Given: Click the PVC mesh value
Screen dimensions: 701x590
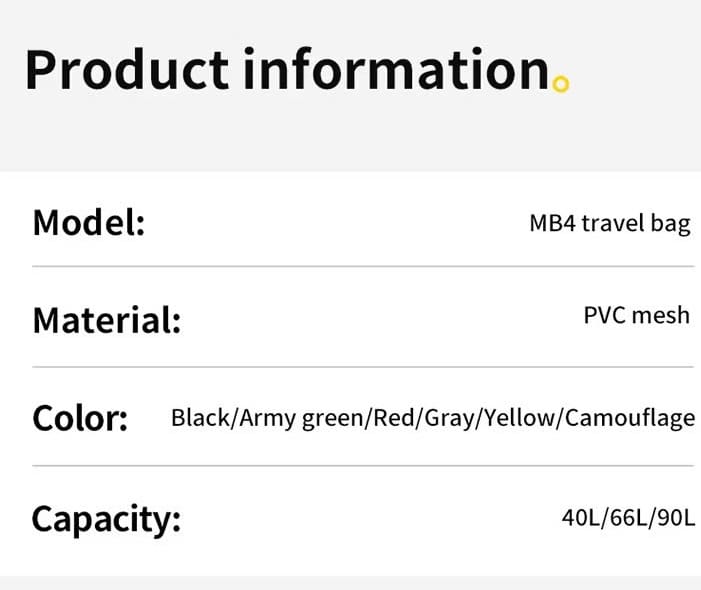Looking at the screenshot, I should 637,315.
